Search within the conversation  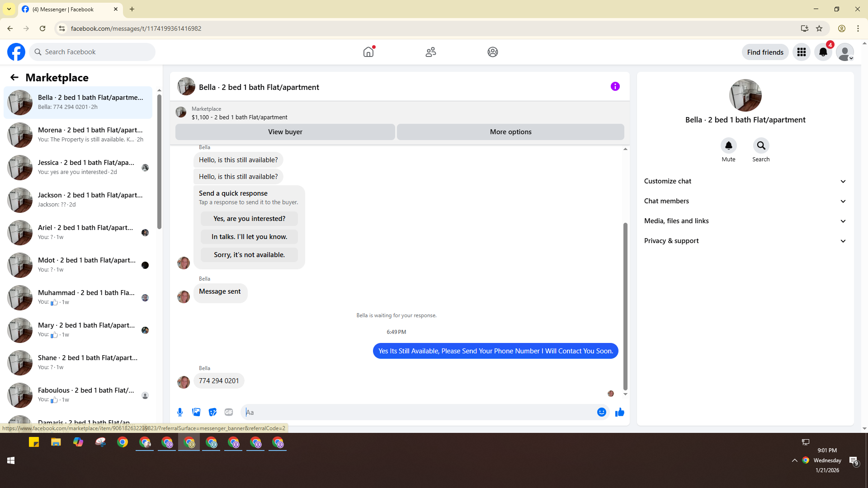pyautogui.click(x=761, y=145)
